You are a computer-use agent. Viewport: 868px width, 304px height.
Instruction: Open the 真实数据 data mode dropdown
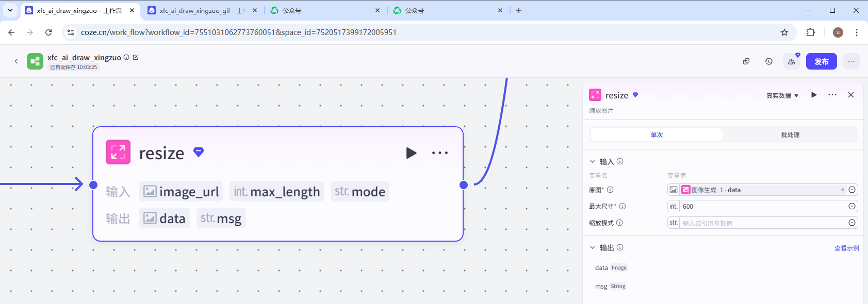[x=782, y=96]
